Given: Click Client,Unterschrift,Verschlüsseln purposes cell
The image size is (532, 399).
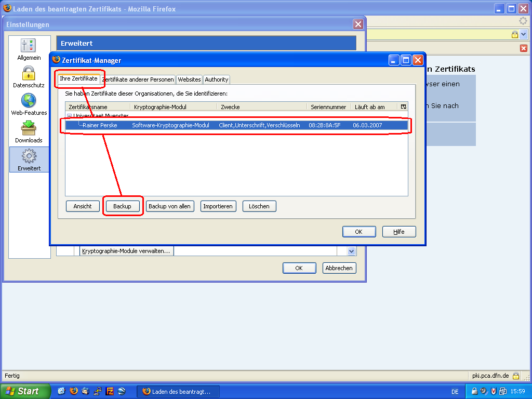Looking at the screenshot, I should point(259,125).
